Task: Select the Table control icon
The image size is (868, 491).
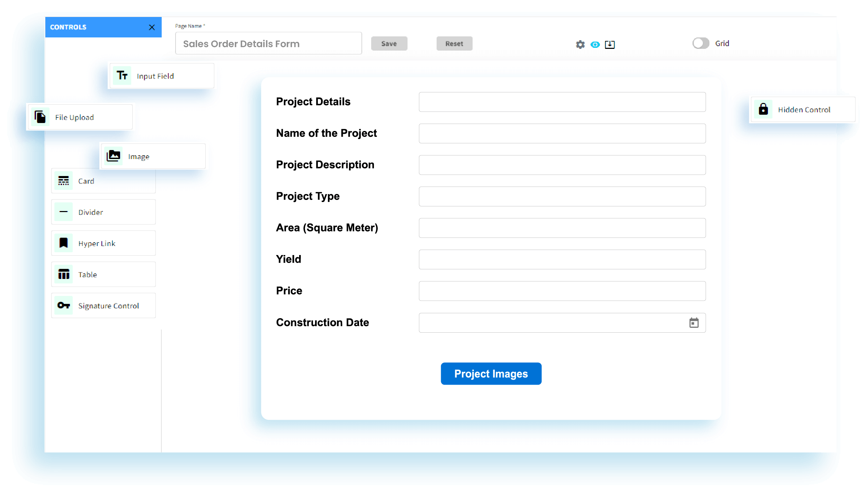Action: [x=64, y=274]
